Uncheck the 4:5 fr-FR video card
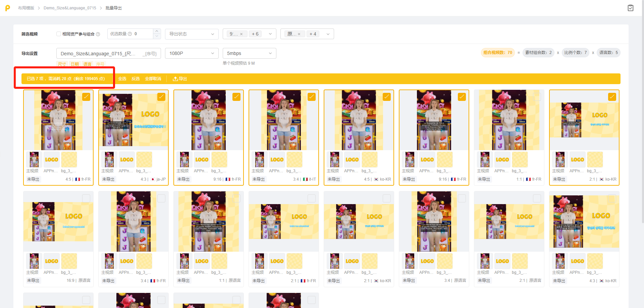Image resolution: width=644 pixels, height=308 pixels. [x=86, y=97]
